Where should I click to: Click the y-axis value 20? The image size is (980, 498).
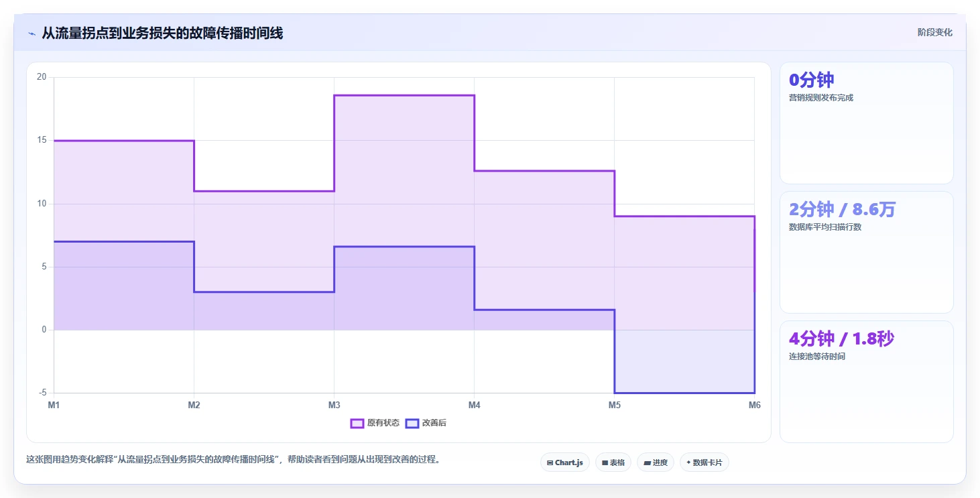42,77
